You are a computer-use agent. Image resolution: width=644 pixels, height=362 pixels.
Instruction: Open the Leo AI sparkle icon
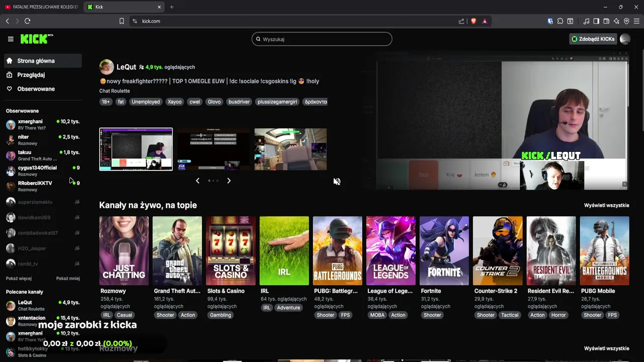[x=616, y=21]
